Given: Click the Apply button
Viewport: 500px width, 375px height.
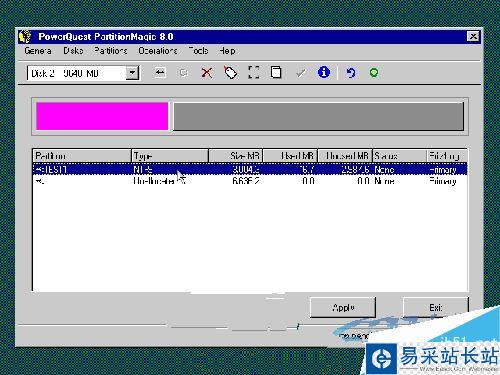Looking at the screenshot, I should click(x=343, y=307).
